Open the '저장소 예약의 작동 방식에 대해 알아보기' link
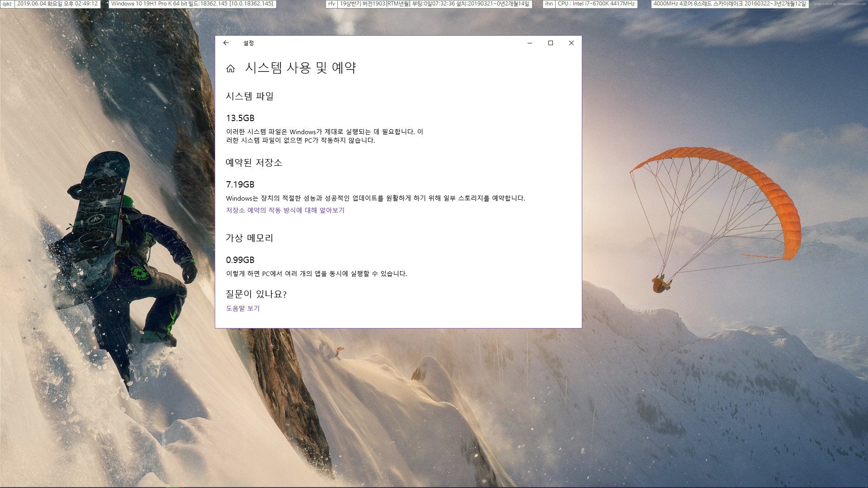This screenshot has width=868, height=488. pyautogui.click(x=285, y=210)
